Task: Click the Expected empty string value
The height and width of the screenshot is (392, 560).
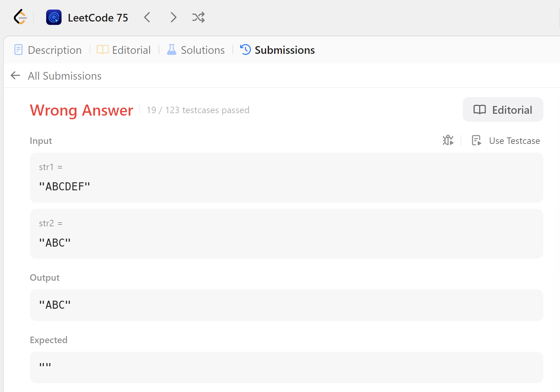Action: pos(45,365)
